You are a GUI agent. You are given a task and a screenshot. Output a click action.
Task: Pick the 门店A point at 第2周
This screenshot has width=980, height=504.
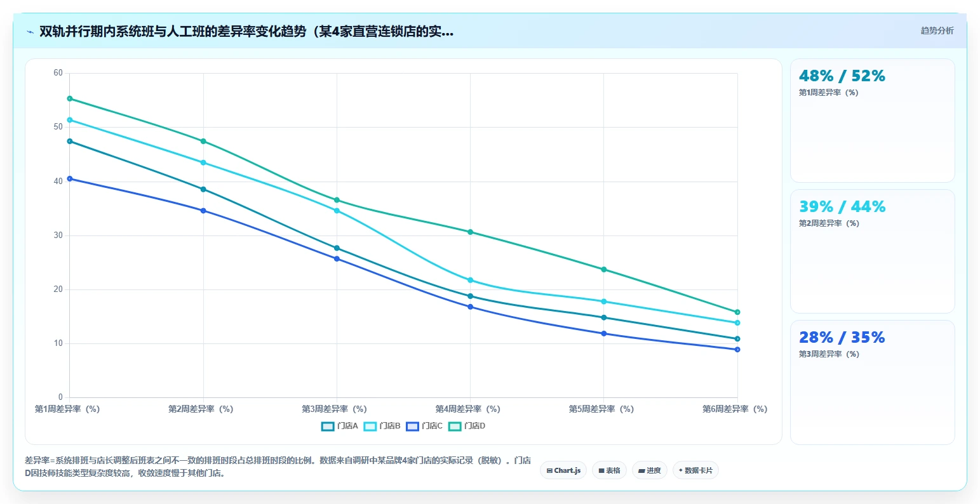(203, 189)
